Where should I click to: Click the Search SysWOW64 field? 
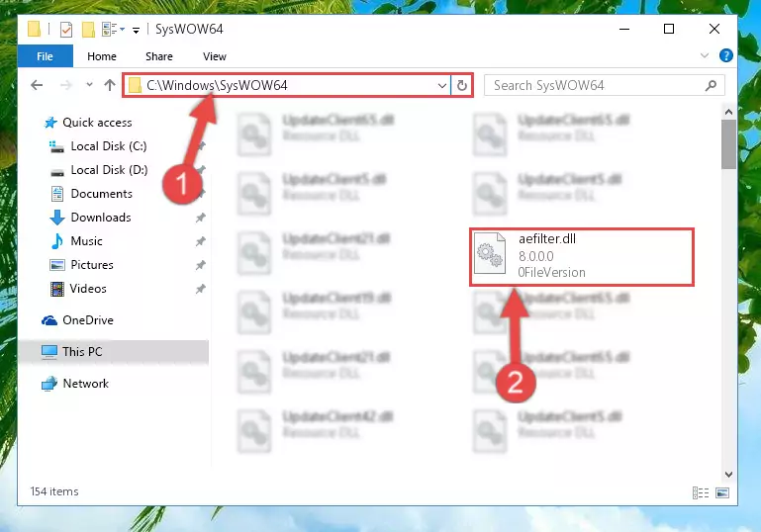[605, 85]
